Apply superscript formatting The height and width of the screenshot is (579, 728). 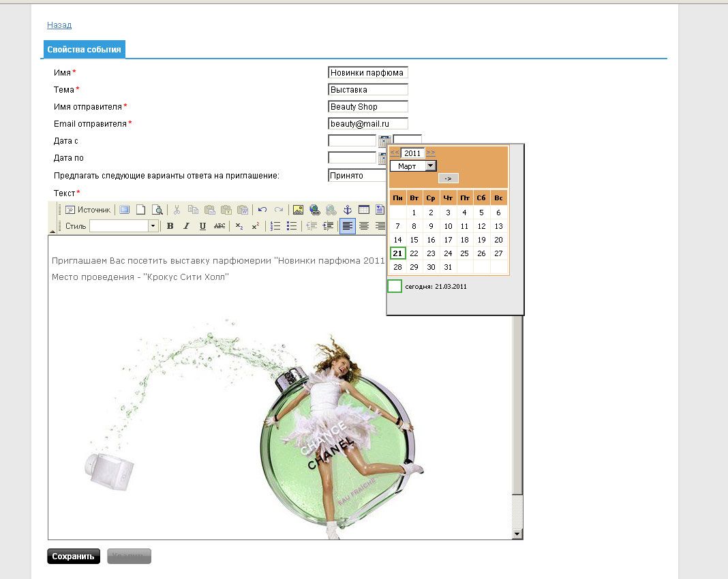(256, 226)
